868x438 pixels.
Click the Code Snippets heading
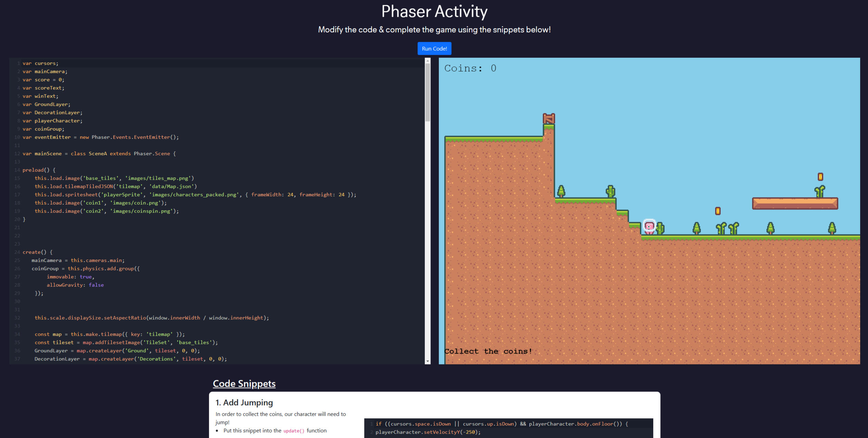(x=244, y=384)
